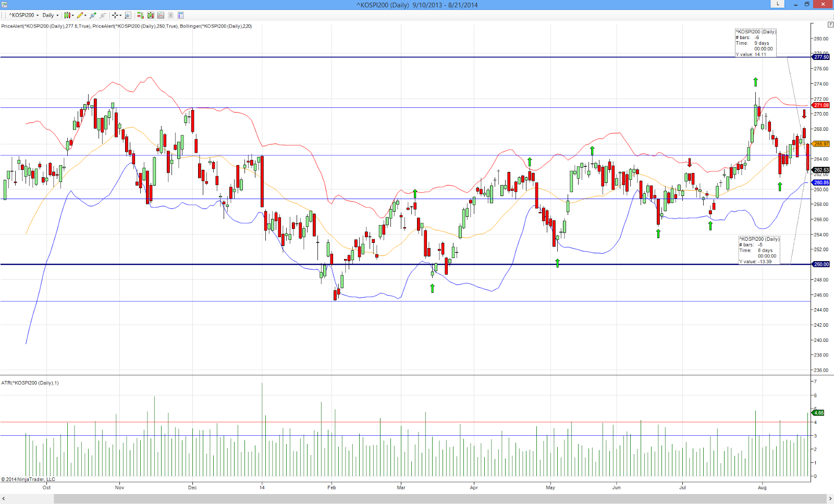
Task: Expand the chart style dropdown arrow
Action: (72, 15)
